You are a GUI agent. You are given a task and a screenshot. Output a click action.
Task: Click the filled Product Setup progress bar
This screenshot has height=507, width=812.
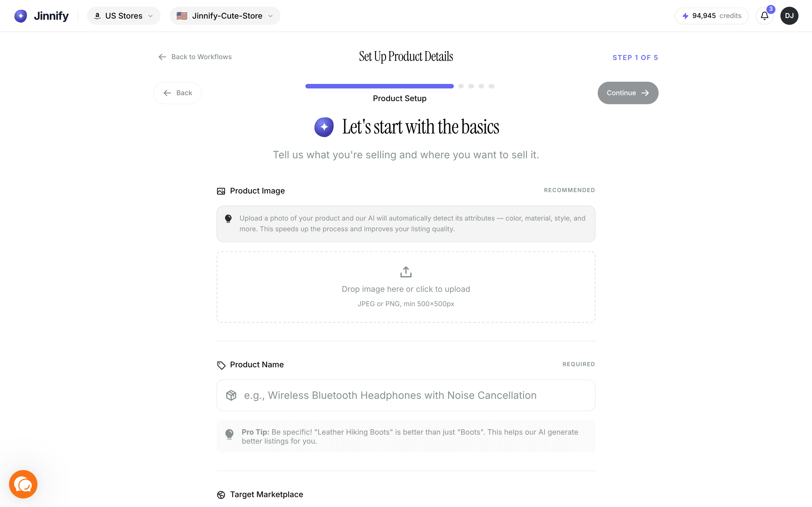coord(379,86)
